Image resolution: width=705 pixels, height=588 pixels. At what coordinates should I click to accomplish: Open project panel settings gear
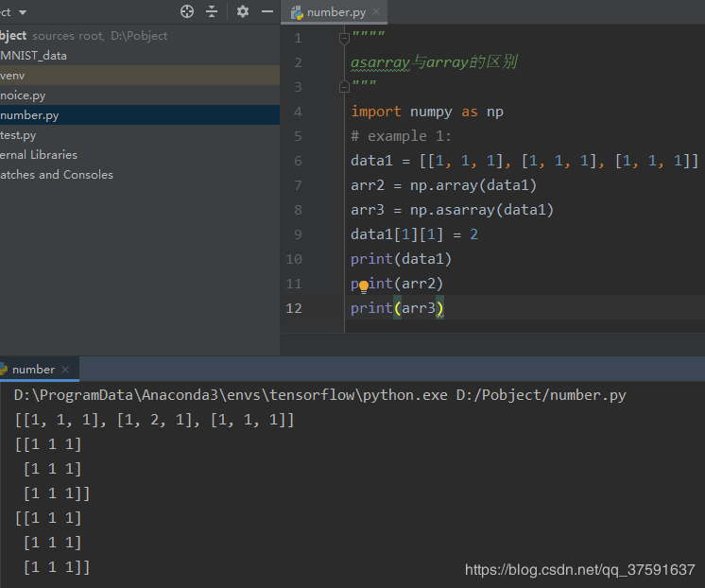click(243, 11)
